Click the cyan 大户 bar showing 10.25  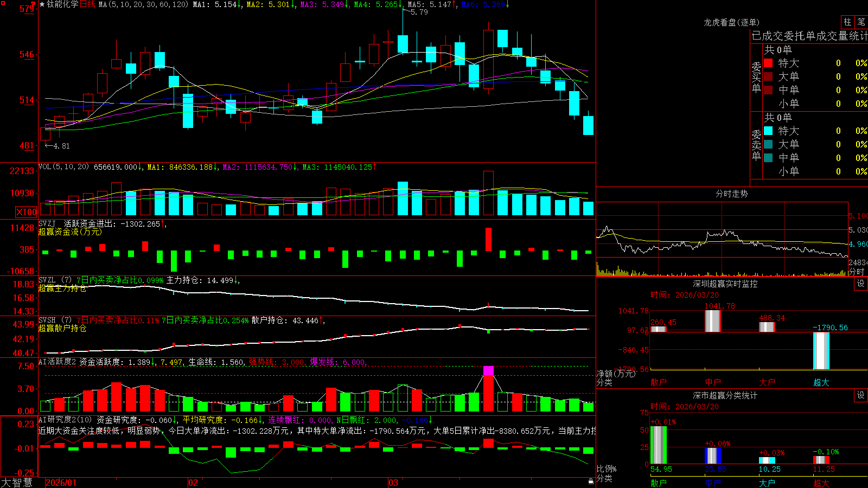(x=767, y=461)
